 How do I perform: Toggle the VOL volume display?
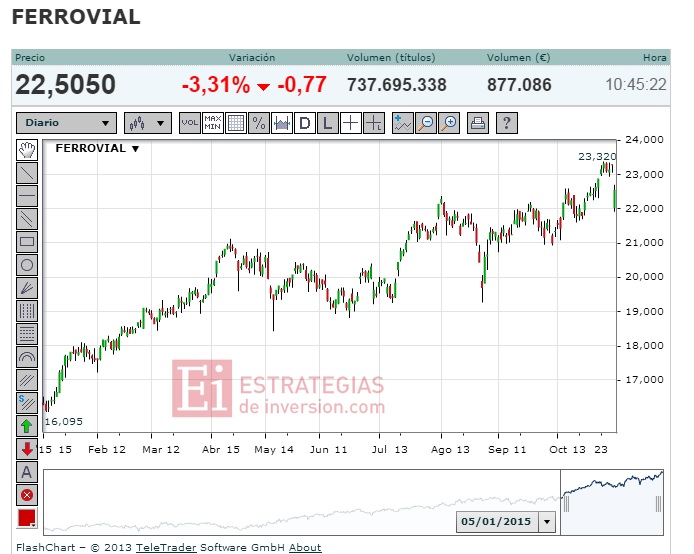(x=189, y=123)
